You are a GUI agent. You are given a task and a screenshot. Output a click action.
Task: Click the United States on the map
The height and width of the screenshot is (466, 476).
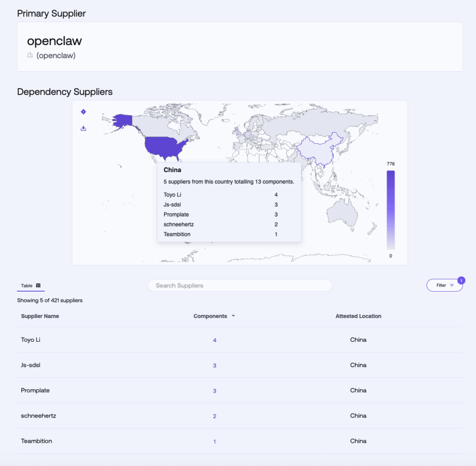[x=164, y=147]
